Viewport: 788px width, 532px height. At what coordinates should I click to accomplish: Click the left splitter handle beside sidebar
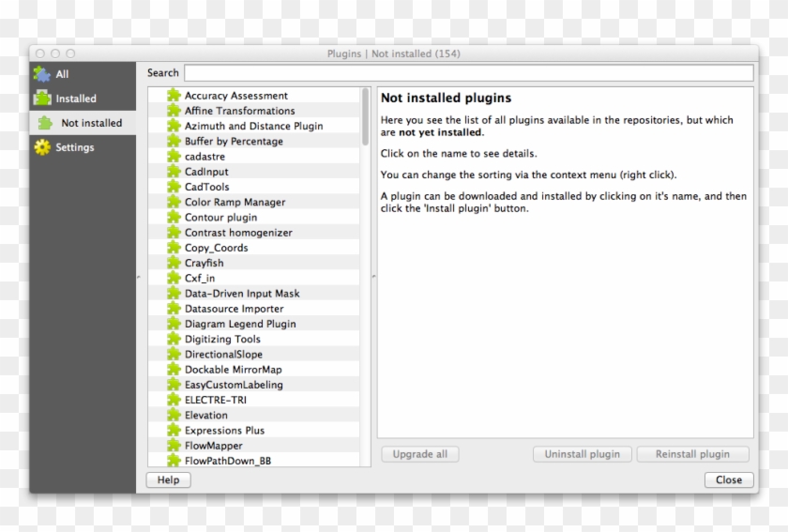(x=139, y=277)
